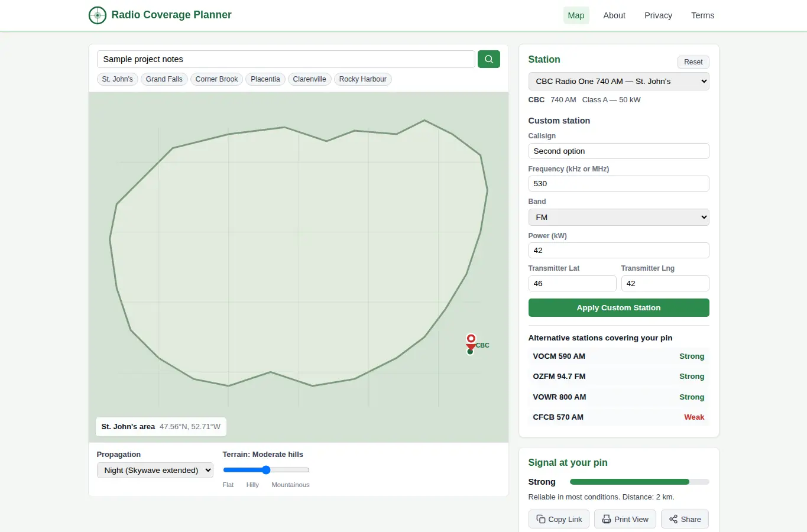Select the OZFM 94.7 FM alternative station

618,377
